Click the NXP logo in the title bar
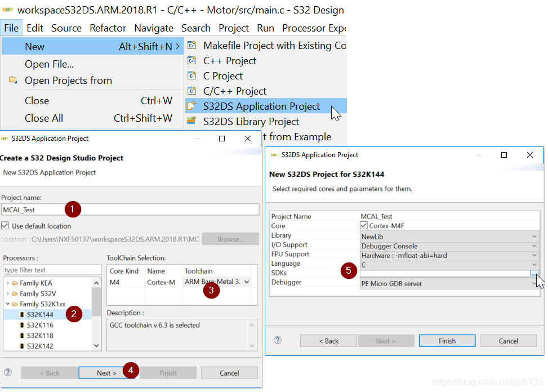The image size is (548, 392). click(x=7, y=9)
